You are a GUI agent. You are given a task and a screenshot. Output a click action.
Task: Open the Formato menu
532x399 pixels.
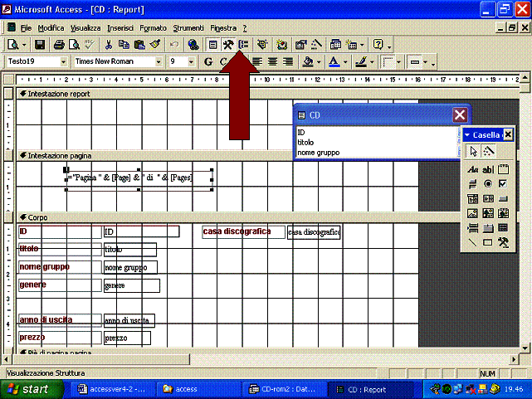153,28
